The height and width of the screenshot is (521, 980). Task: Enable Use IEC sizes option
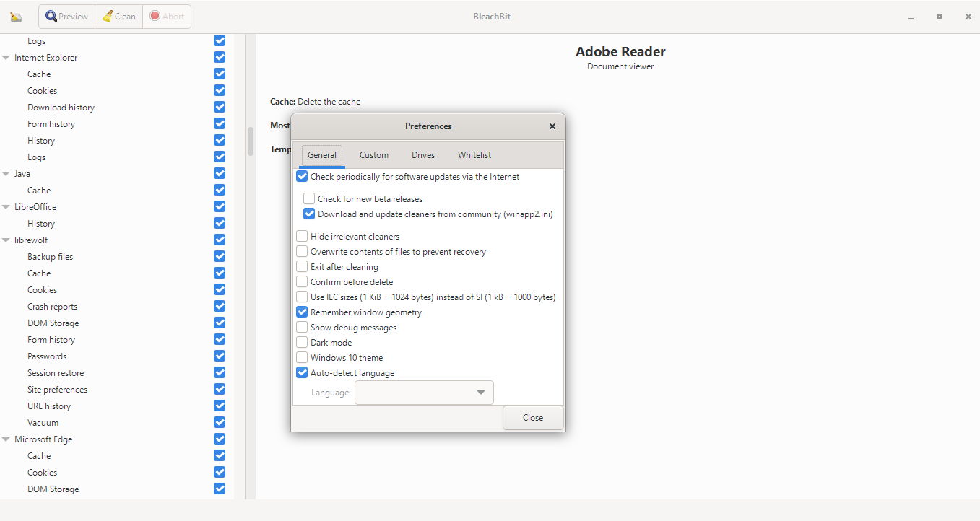(302, 297)
